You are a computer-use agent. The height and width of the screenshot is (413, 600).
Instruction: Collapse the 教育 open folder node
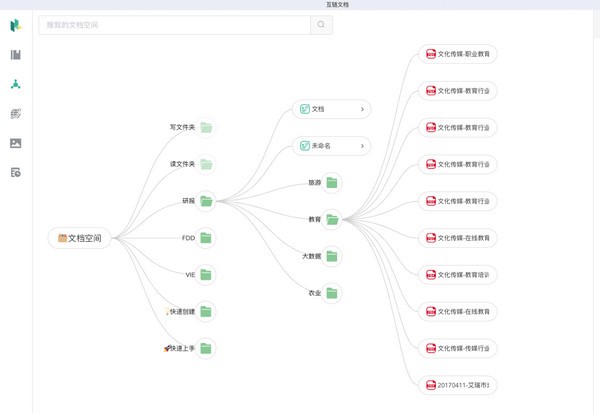pyautogui.click(x=331, y=219)
